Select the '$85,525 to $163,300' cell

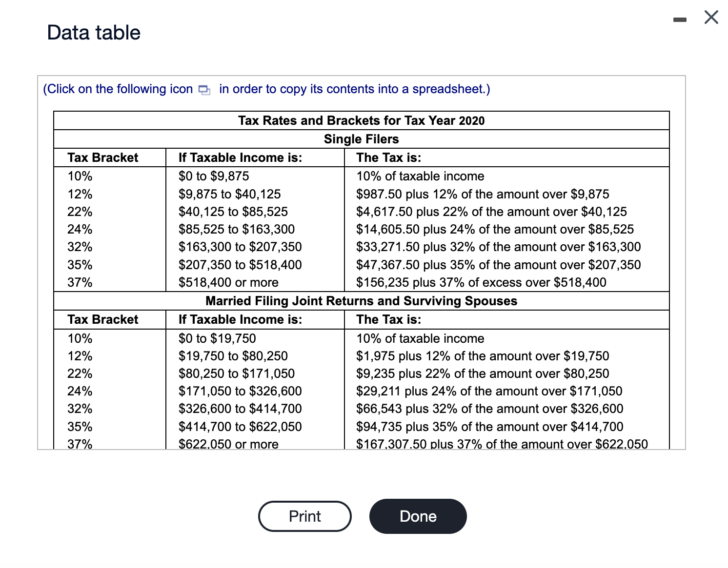point(237,229)
